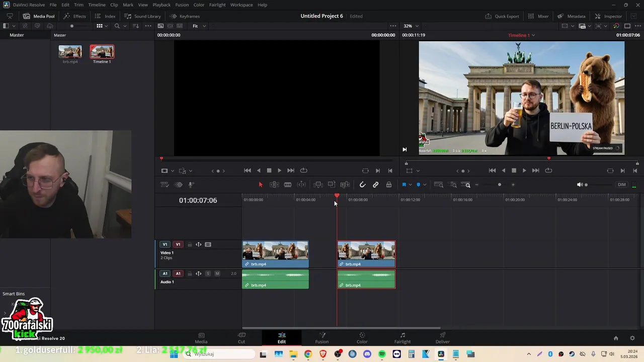Click the voiceover microphone icon in timeline toolbar
Screen dimensions: 644x362
point(191,185)
